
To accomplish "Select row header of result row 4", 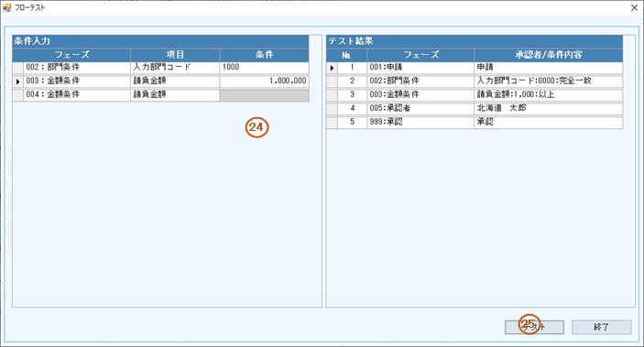I will pyautogui.click(x=332, y=109).
